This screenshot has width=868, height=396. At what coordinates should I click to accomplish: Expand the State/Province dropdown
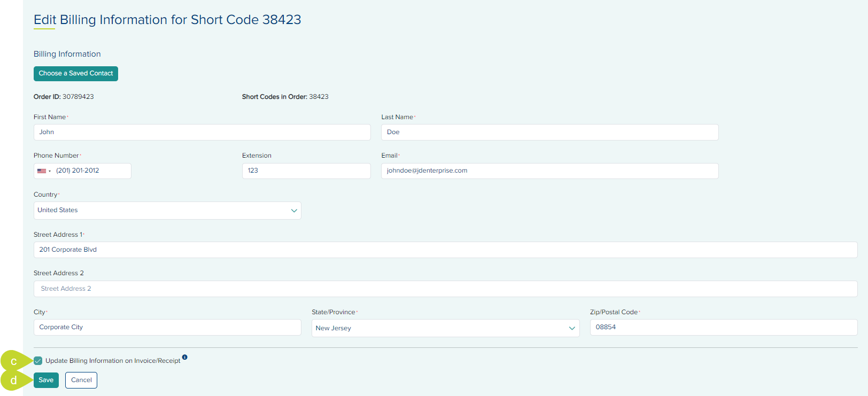click(438, 328)
